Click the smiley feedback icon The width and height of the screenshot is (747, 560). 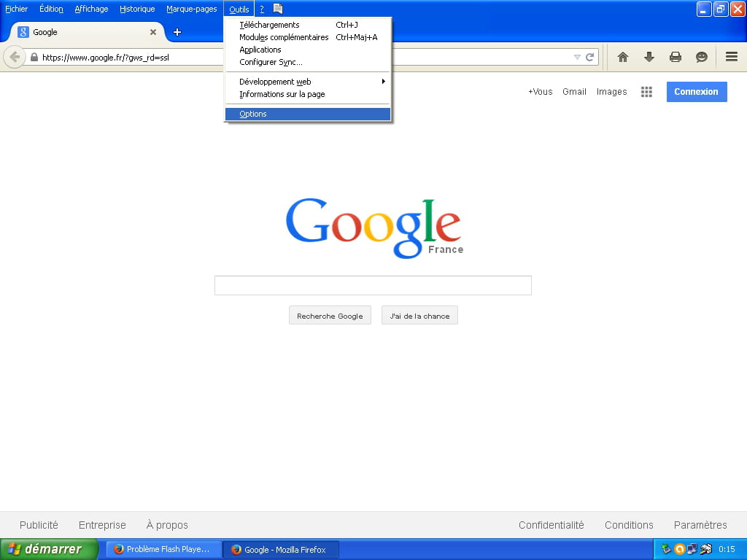pos(701,57)
